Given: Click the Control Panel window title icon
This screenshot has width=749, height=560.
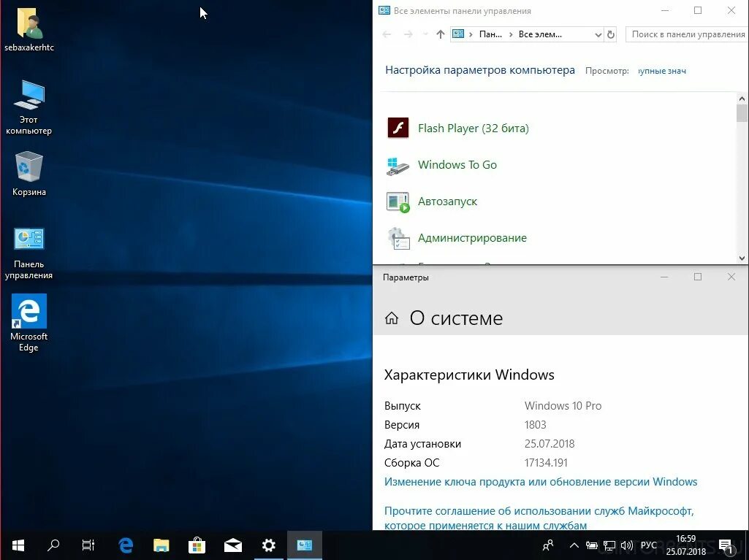Looking at the screenshot, I should 384,10.
